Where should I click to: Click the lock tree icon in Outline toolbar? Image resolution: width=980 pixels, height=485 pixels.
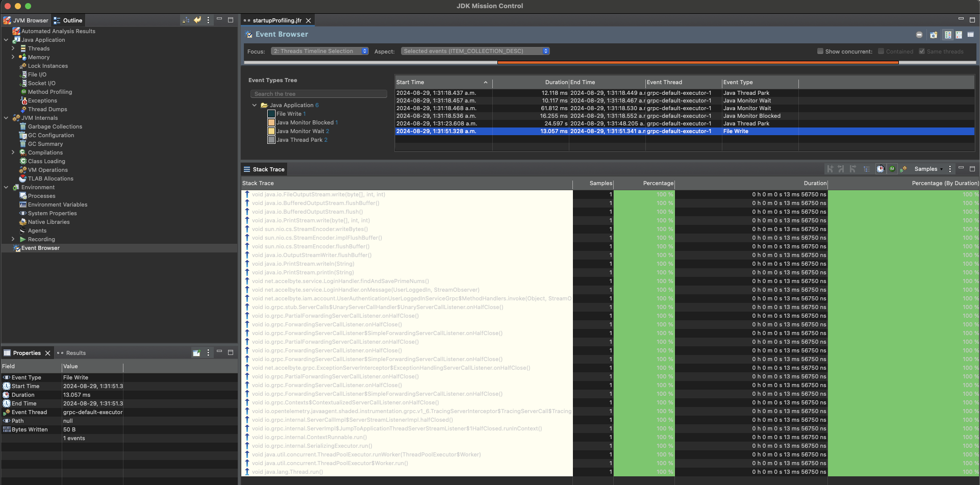186,20
